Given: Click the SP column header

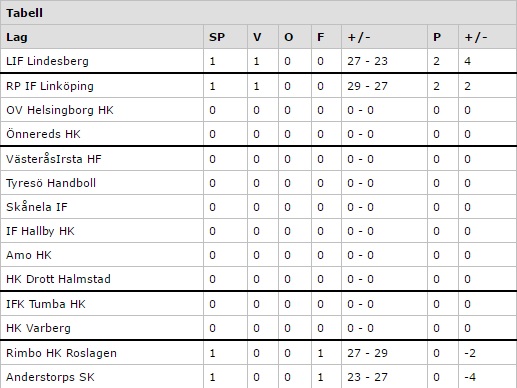Looking at the screenshot, I should coord(217,37).
